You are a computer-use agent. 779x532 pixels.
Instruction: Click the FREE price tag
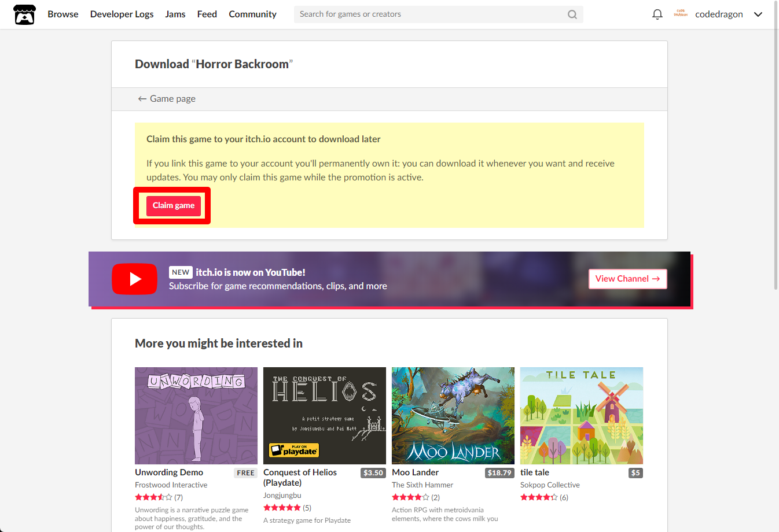click(x=245, y=473)
